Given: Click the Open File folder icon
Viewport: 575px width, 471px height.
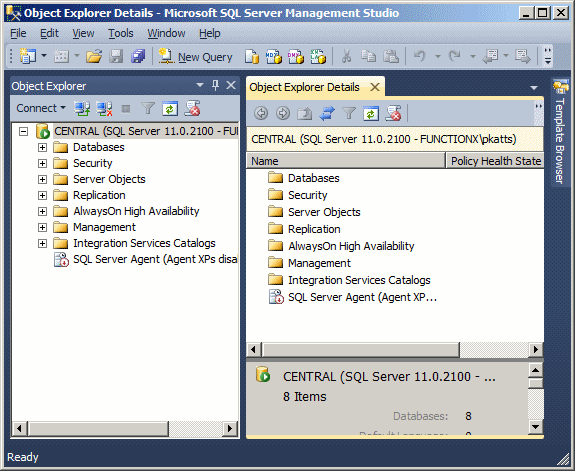Looking at the screenshot, I should pos(94,56).
